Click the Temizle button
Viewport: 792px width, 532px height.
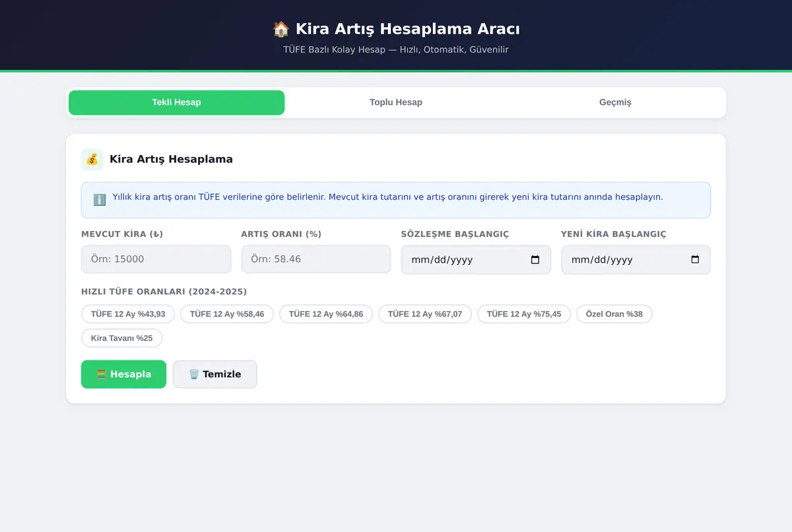(215, 374)
